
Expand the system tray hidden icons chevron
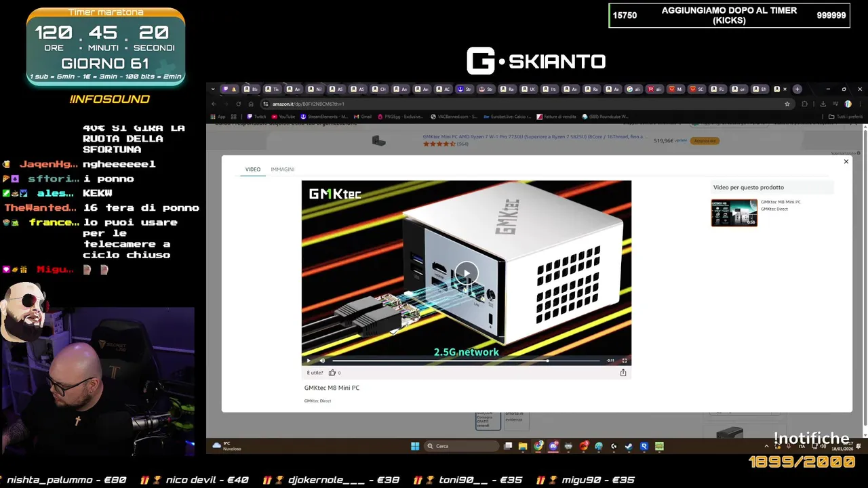[766, 446]
